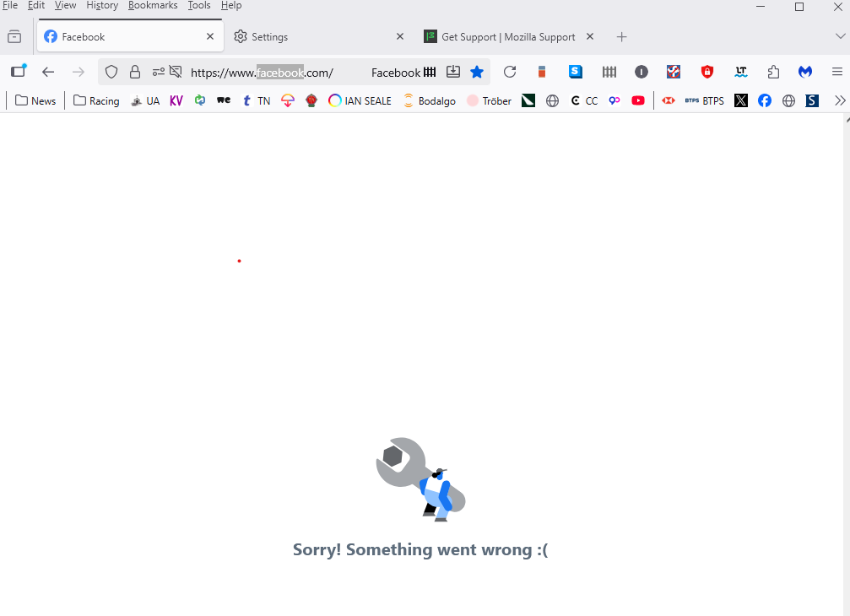Open the Bookmarks menu
850x616 pixels.
coord(153,5)
